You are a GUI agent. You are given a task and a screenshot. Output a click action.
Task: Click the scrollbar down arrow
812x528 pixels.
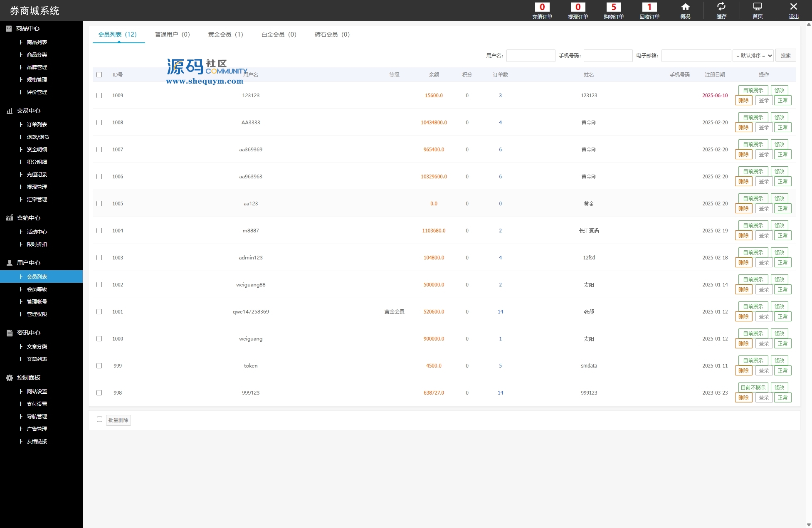[809, 525]
